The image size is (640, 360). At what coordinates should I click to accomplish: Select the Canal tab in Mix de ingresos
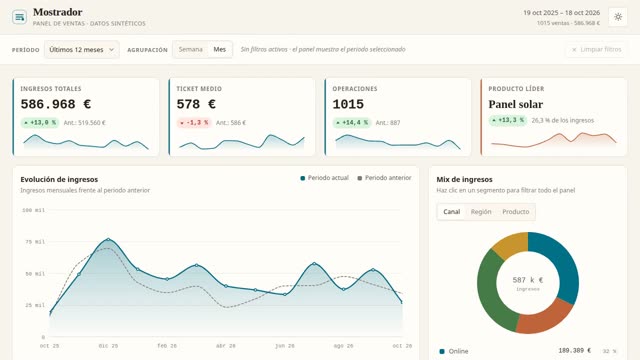pos(451,212)
